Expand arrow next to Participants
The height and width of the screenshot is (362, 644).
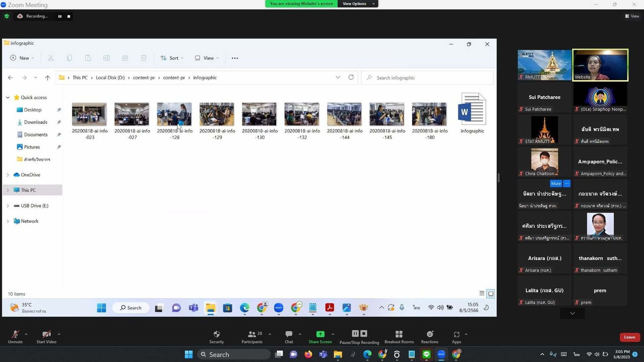tap(270, 334)
